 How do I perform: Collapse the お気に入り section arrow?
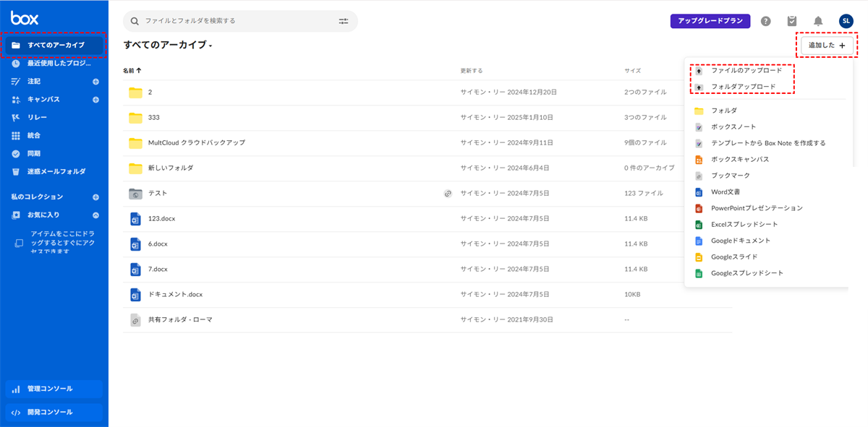point(95,215)
